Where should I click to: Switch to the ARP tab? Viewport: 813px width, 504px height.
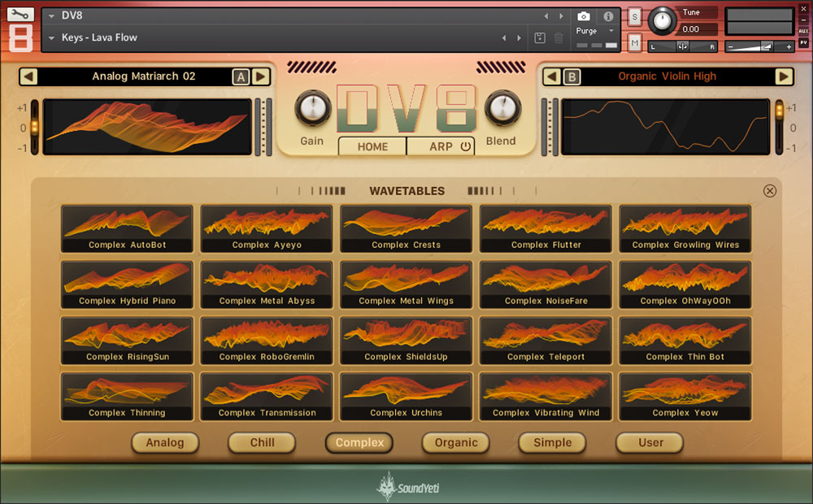(x=441, y=147)
